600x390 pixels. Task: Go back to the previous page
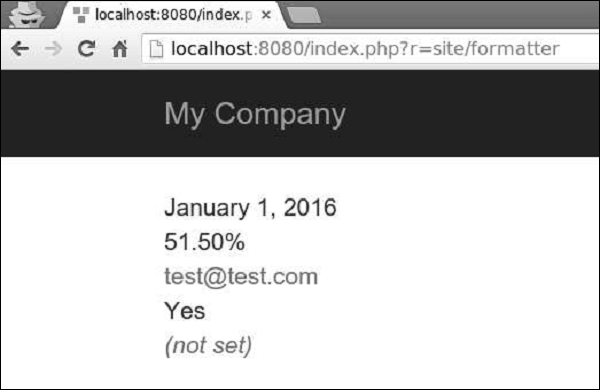[20, 49]
